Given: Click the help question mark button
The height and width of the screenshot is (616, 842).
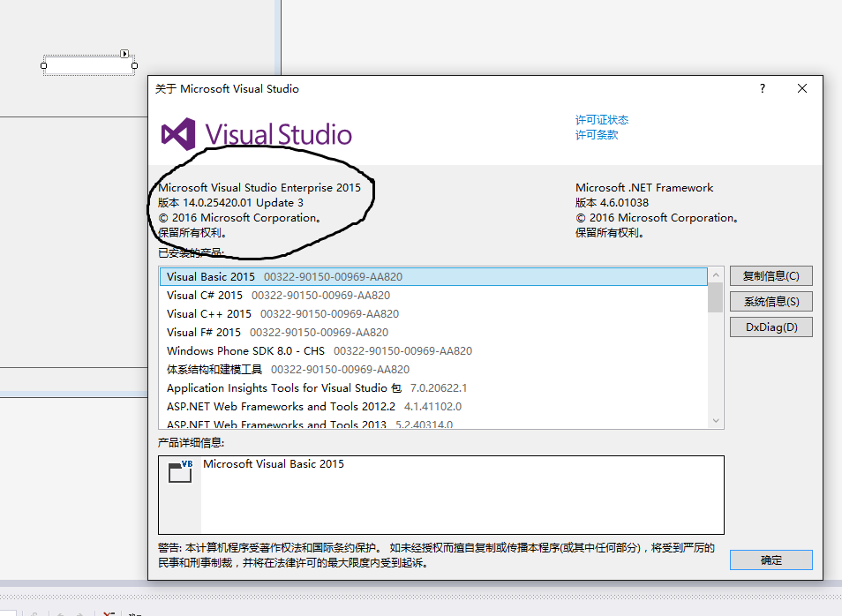Looking at the screenshot, I should pos(762,88).
